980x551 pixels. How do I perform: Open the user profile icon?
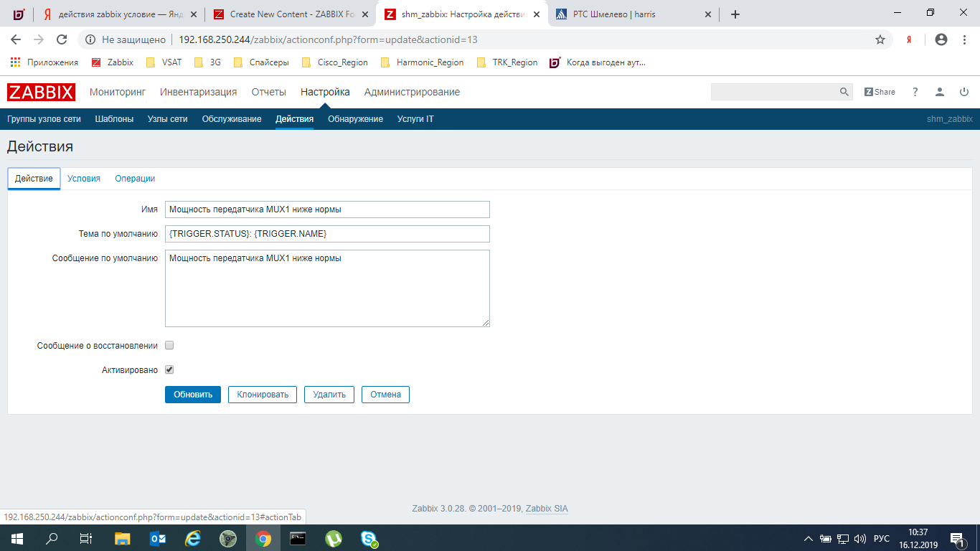(x=940, y=92)
